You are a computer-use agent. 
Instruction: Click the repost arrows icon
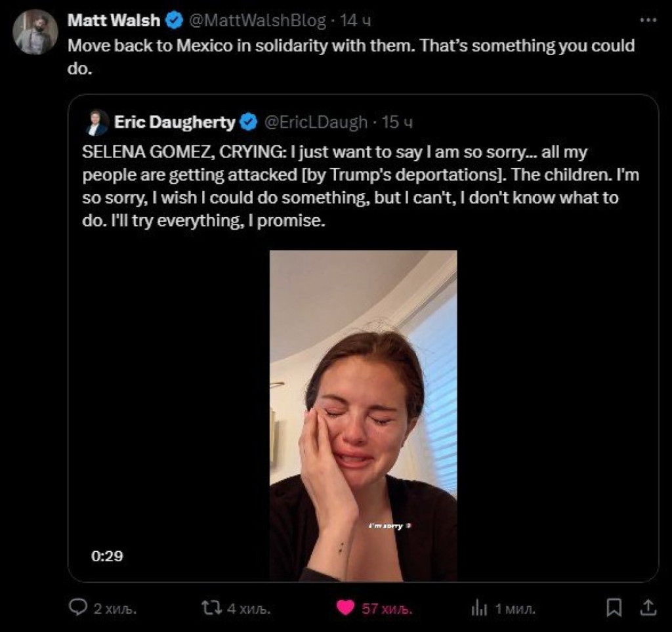[x=210, y=608]
